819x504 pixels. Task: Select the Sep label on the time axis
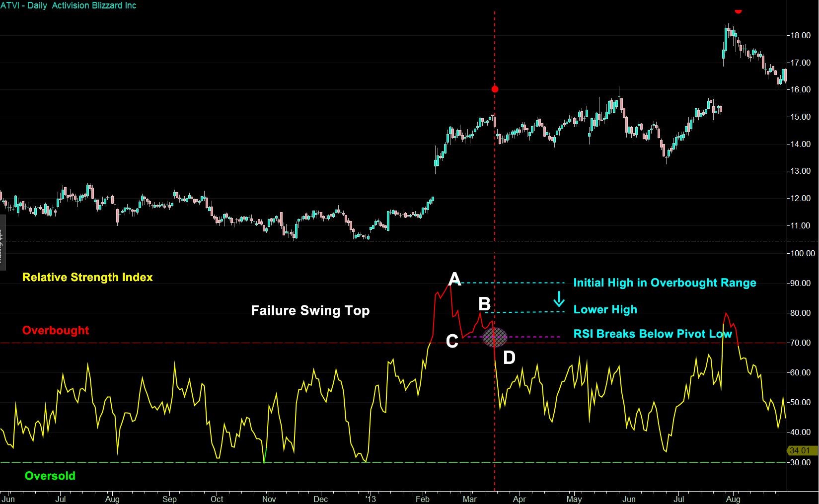169,499
